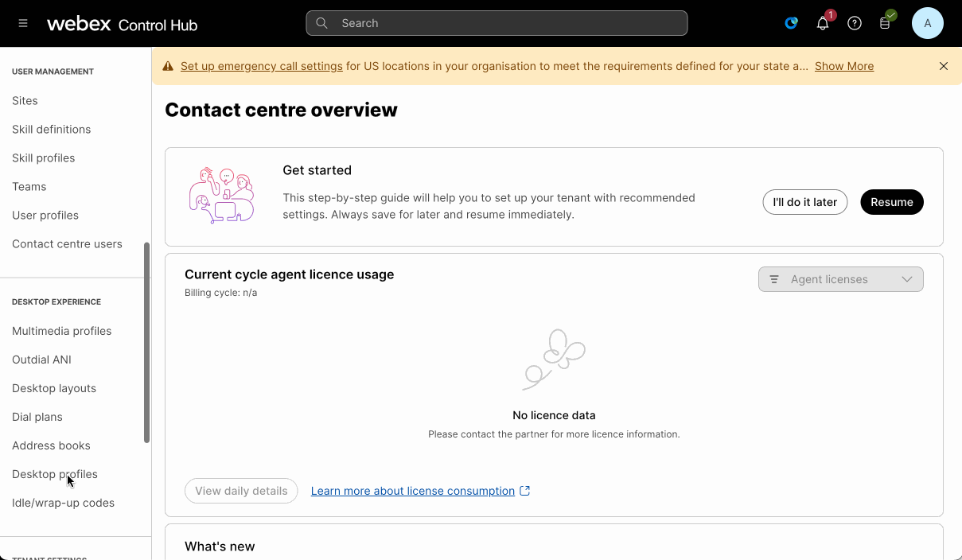Expand the Agent licenses dropdown
The width and height of the screenshot is (962, 560).
(x=840, y=279)
